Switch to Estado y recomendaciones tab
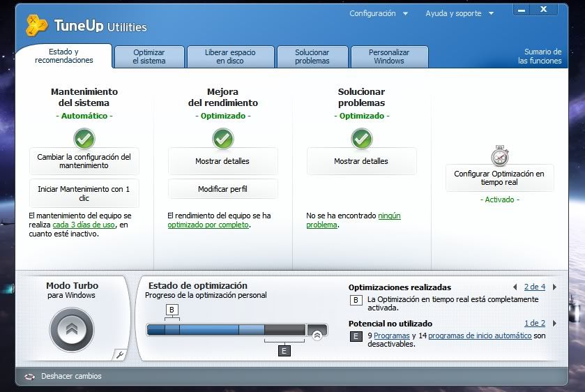 point(63,56)
